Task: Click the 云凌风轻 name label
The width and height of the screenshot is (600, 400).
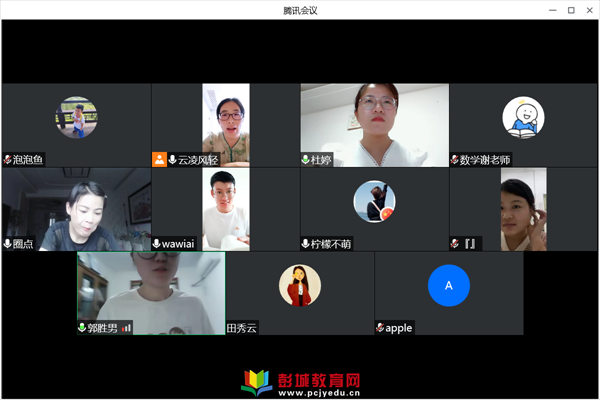Action: [198, 160]
